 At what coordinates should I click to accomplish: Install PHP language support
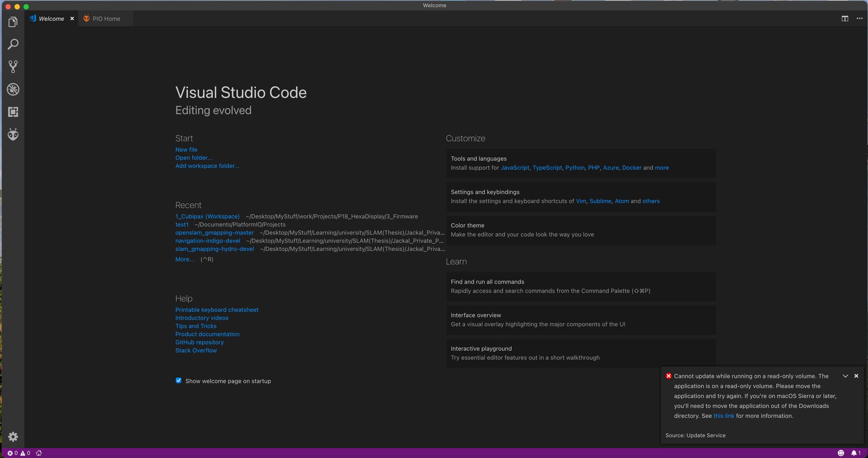594,167
